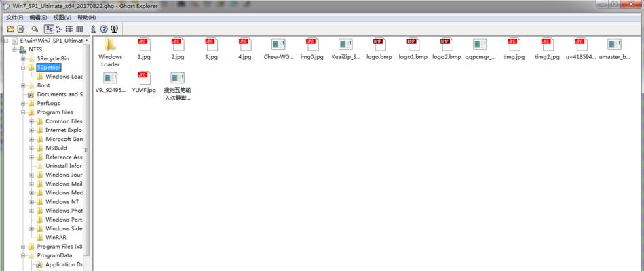Select the Reference Assemblies tree folder
This screenshot has height=271, width=644.
pyautogui.click(x=64, y=157)
